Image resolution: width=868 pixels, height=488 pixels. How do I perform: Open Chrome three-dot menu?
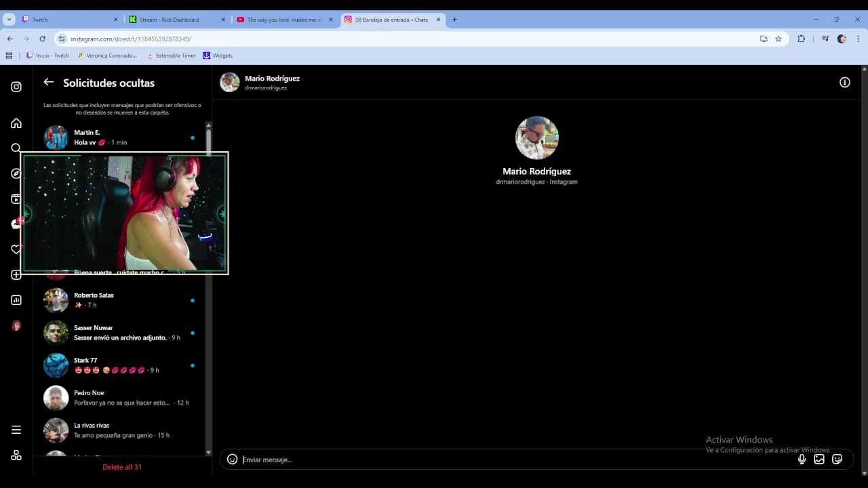858,39
